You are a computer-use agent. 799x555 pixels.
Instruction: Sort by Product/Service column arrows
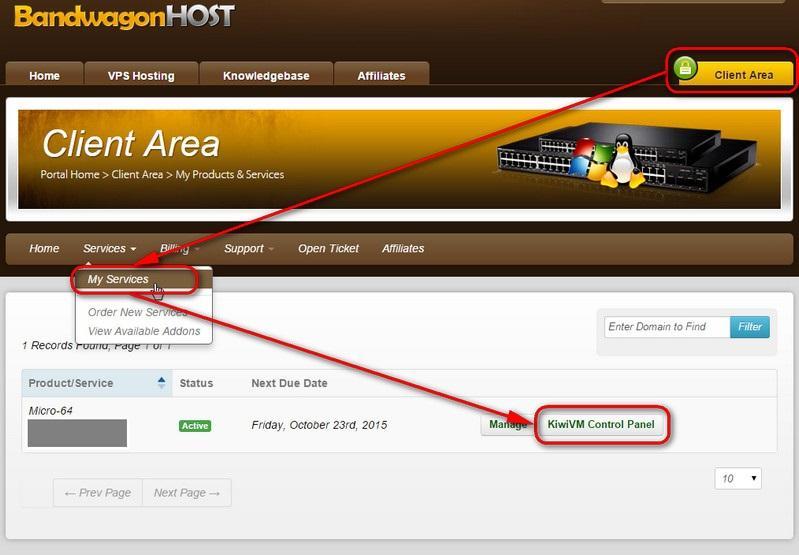(162, 383)
